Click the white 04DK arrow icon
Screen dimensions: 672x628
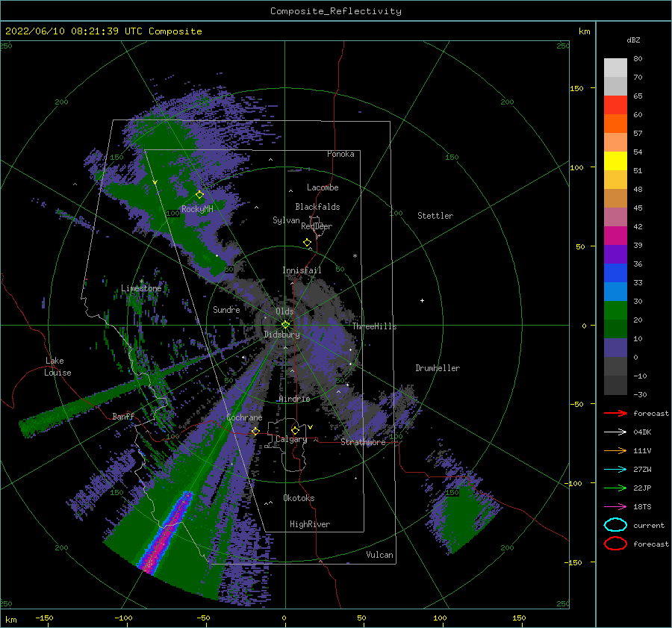tap(615, 432)
